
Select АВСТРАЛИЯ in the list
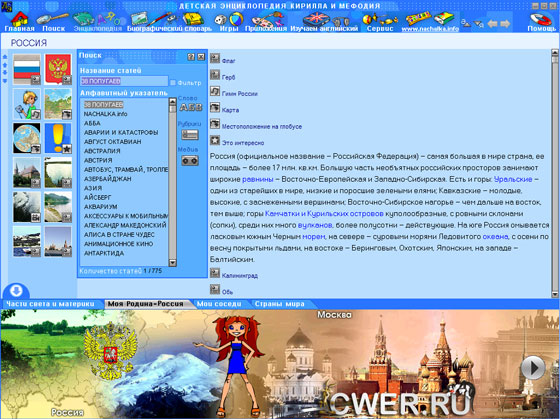[x=102, y=151]
